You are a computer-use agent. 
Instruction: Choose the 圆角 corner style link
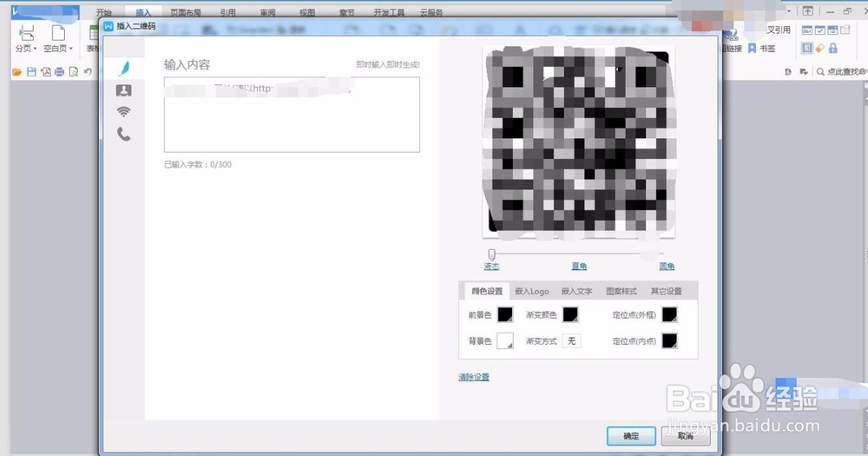[667, 267]
